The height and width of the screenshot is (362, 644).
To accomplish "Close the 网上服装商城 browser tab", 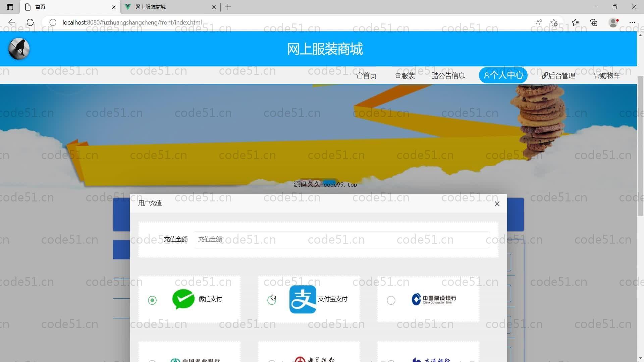I will (214, 7).
